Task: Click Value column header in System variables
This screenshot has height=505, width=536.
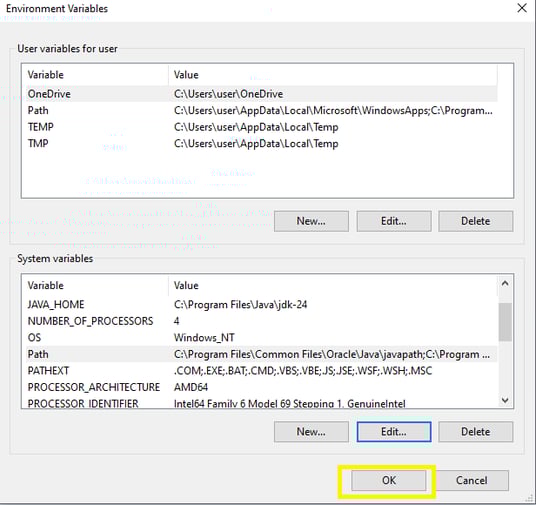Action: coord(333,285)
